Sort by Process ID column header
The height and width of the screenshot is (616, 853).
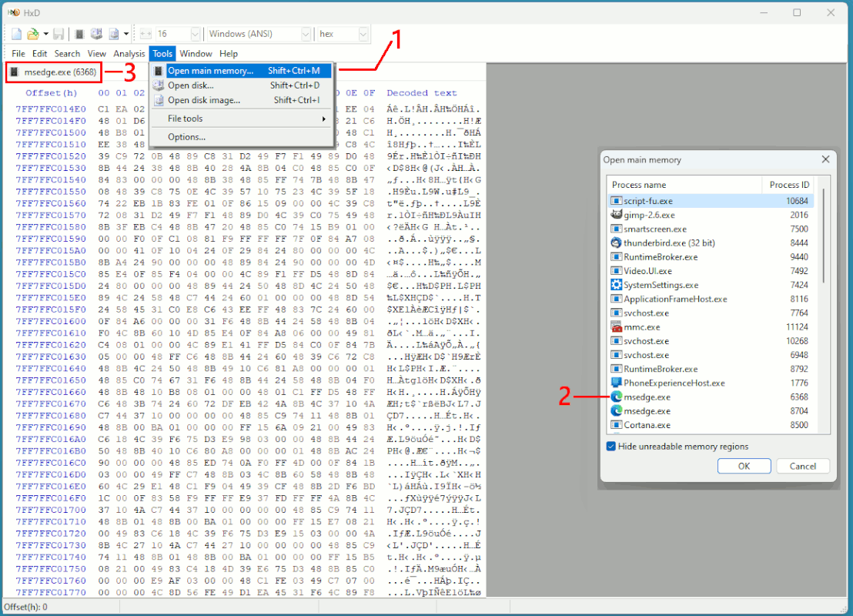pyautogui.click(x=789, y=185)
